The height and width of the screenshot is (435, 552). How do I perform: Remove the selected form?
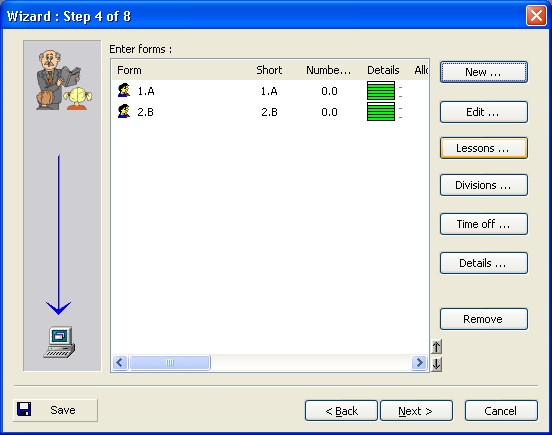[x=484, y=319]
